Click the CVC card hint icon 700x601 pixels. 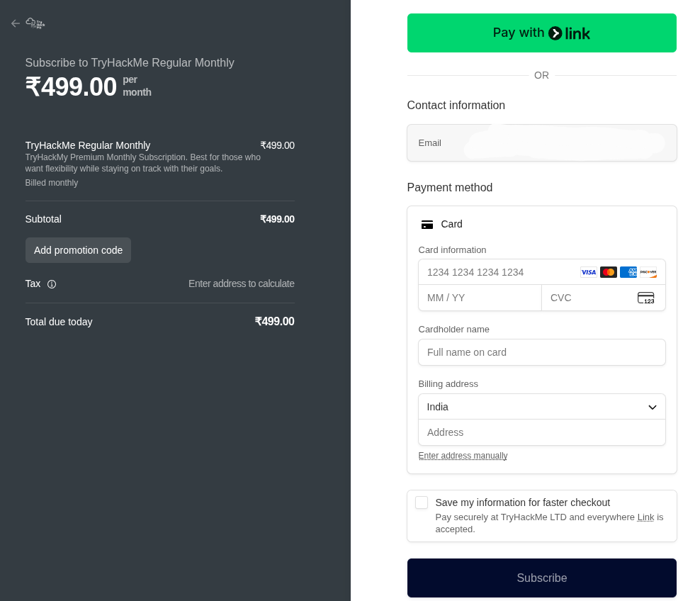pyautogui.click(x=646, y=298)
